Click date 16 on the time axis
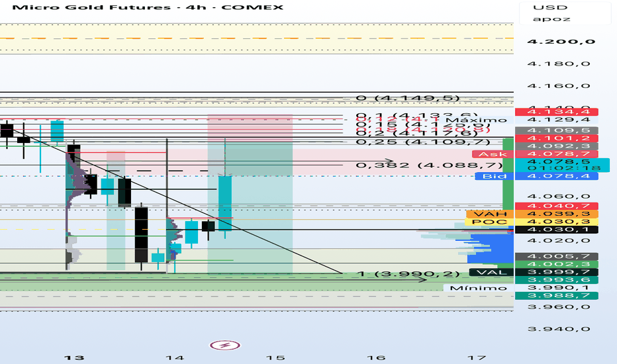This screenshot has height=364, width=617. [376, 357]
